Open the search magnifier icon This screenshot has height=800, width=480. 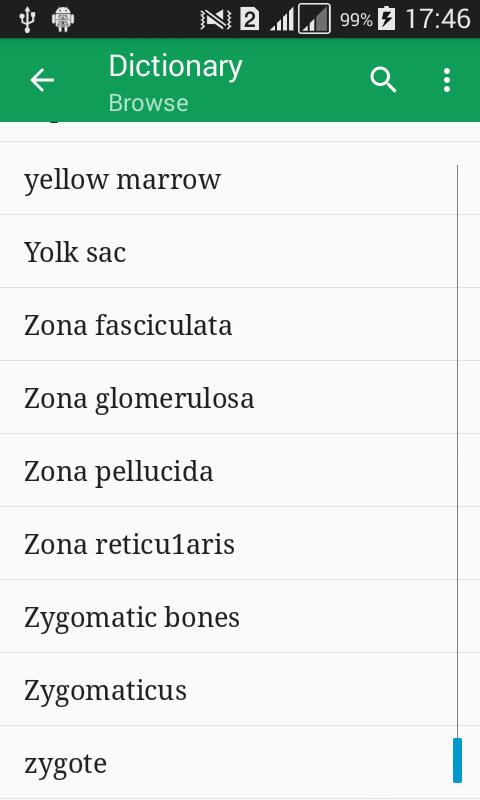pyautogui.click(x=383, y=80)
